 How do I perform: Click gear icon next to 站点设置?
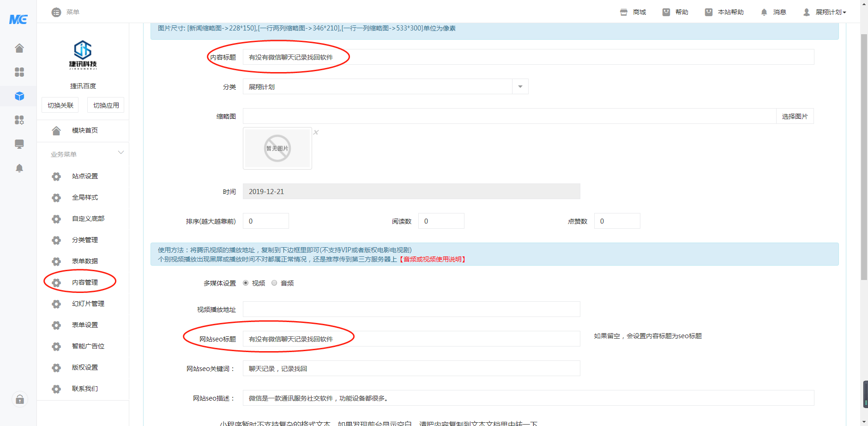[56, 176]
